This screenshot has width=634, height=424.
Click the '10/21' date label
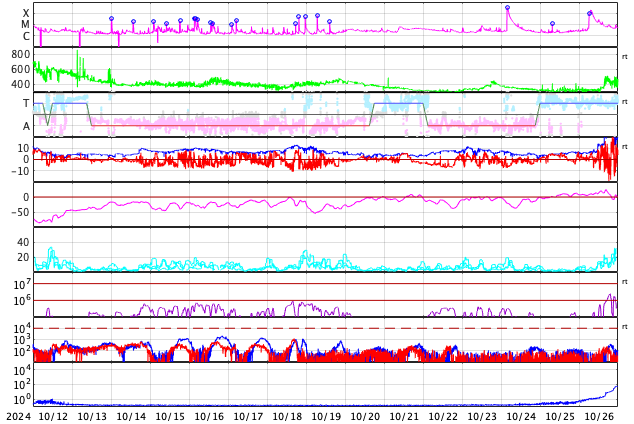(404, 416)
